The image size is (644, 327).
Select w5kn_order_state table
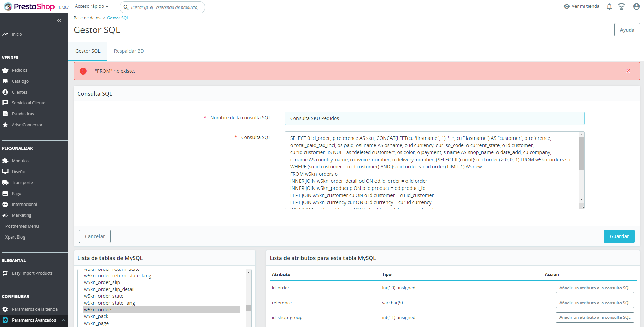[x=104, y=296]
